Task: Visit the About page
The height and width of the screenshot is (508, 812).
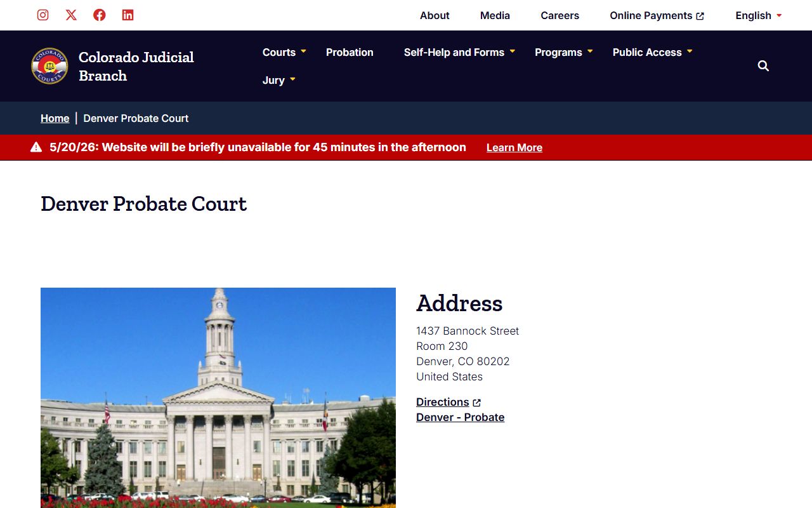Action: pos(435,15)
